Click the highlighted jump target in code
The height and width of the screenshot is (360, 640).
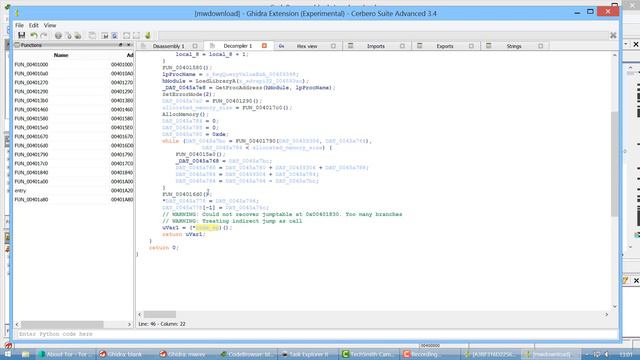click(207, 228)
